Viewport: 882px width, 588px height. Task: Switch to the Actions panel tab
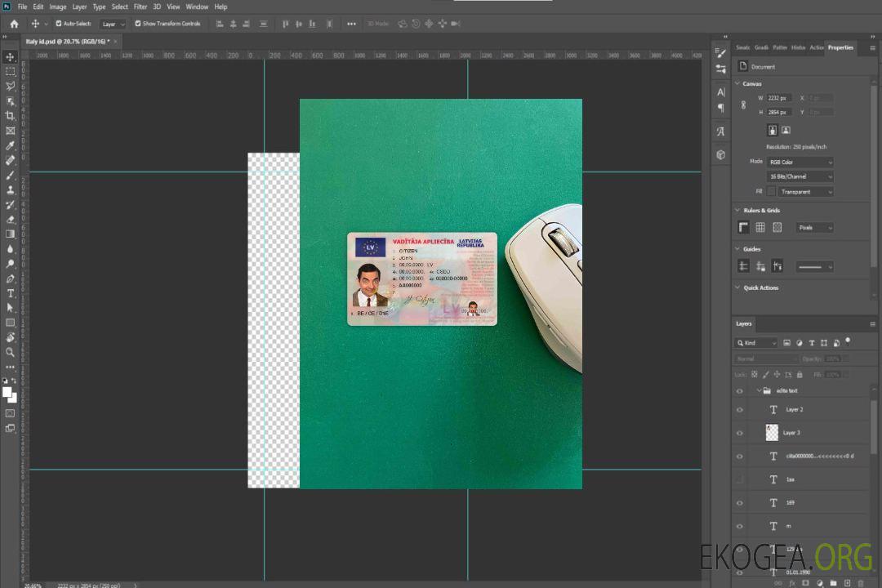(816, 47)
